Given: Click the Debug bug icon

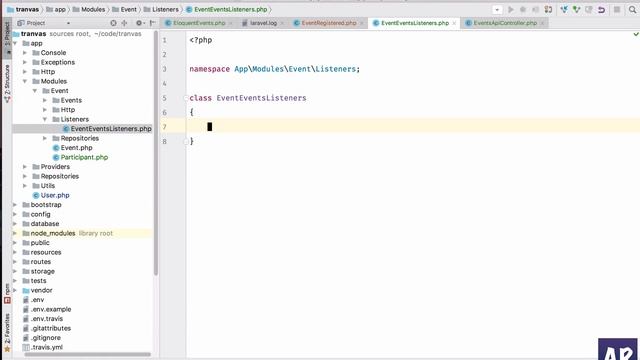Looking at the screenshot, I should point(523,9).
